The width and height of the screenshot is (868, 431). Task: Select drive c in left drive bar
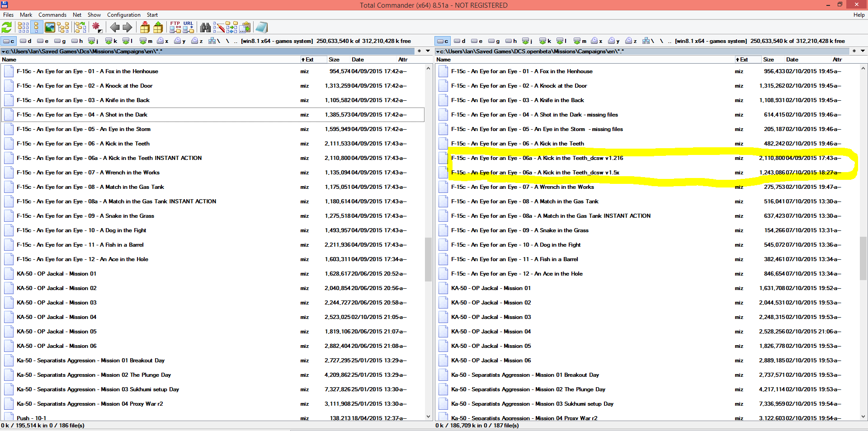point(9,41)
